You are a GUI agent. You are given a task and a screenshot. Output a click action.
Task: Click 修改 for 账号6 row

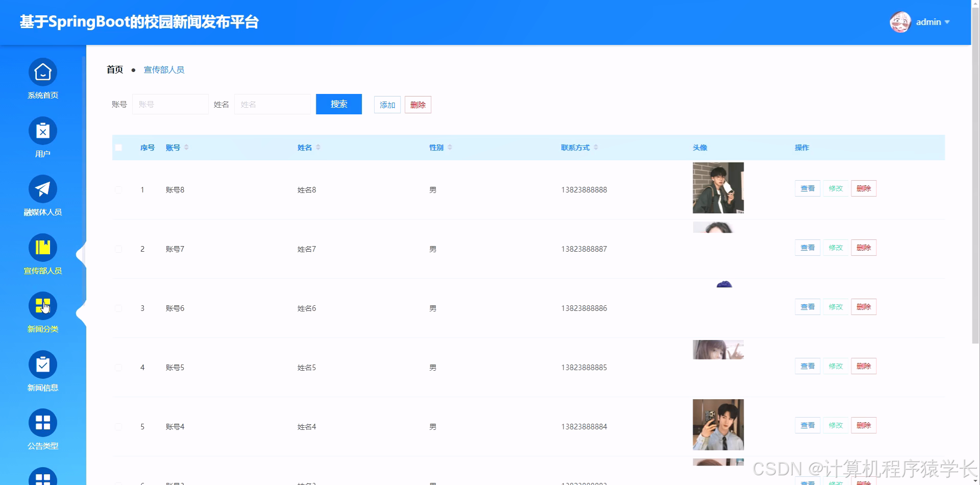[836, 307]
